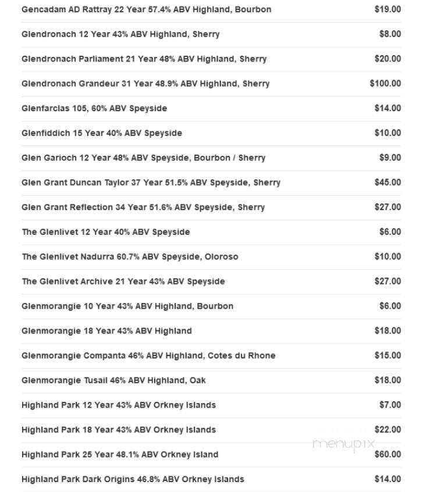
Task: Select Glenmorangie Companta entry
Action: pyautogui.click(x=148, y=355)
